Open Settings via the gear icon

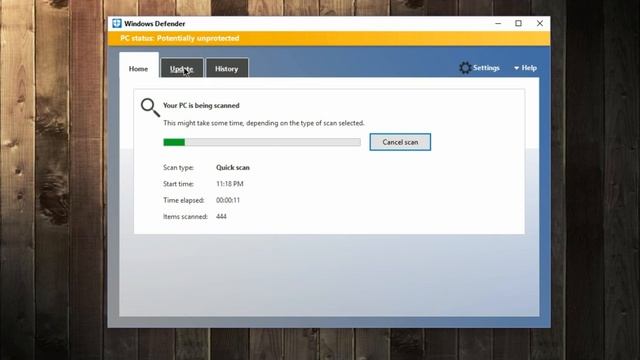click(x=464, y=68)
